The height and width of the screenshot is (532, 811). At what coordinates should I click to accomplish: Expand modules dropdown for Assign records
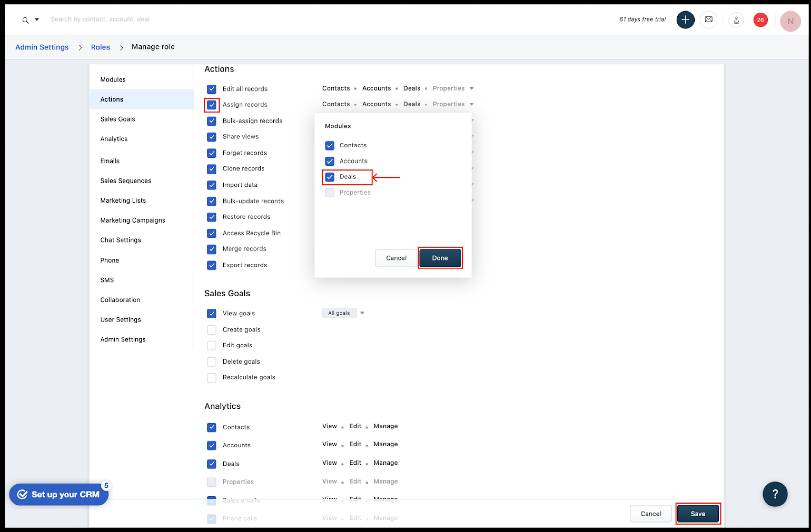472,104
